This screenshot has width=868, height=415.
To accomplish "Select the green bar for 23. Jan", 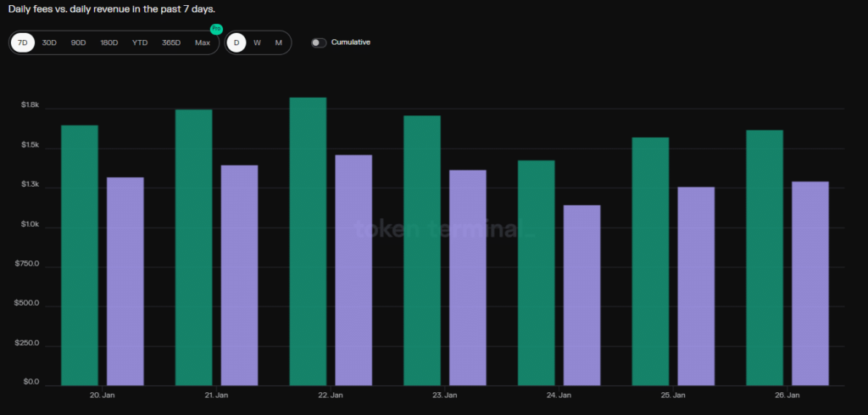I will 422,250.
